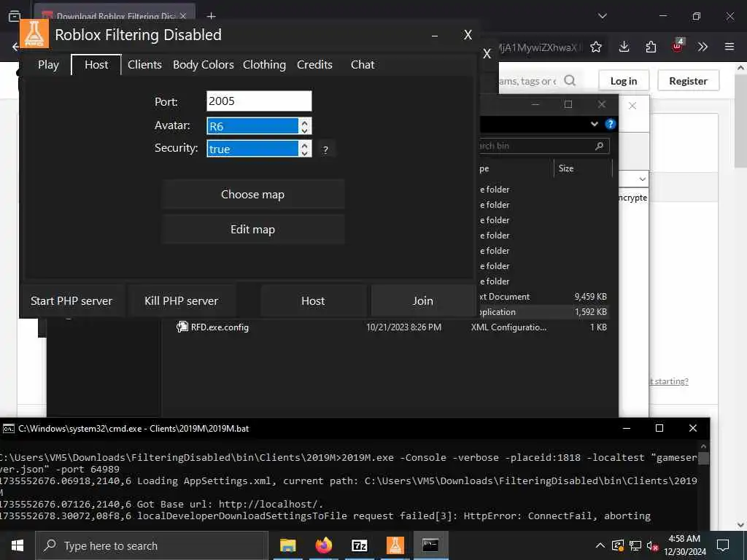Open the Credits tab
747x560 pixels.
pyautogui.click(x=314, y=65)
